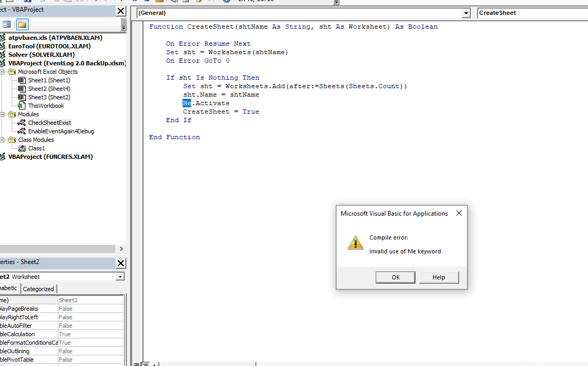Screen dimensions: 588x366
Task: Click the Save icon on the standard toolbar
Action: 28,2
